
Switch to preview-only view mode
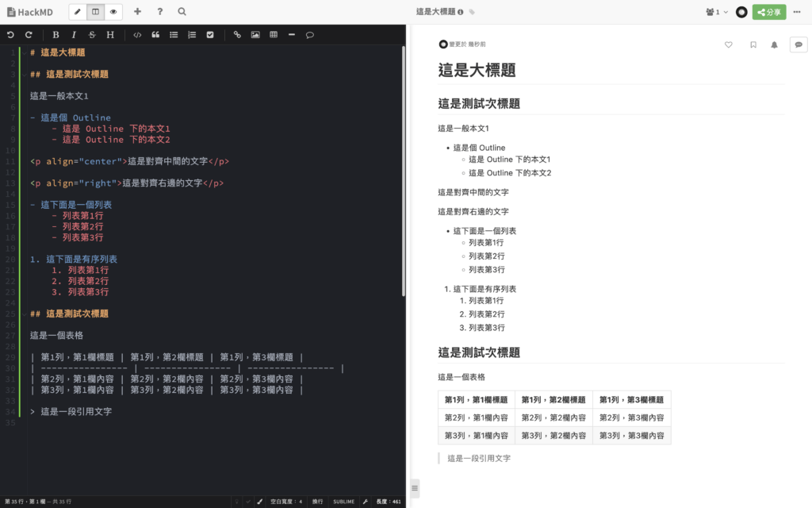pos(113,12)
